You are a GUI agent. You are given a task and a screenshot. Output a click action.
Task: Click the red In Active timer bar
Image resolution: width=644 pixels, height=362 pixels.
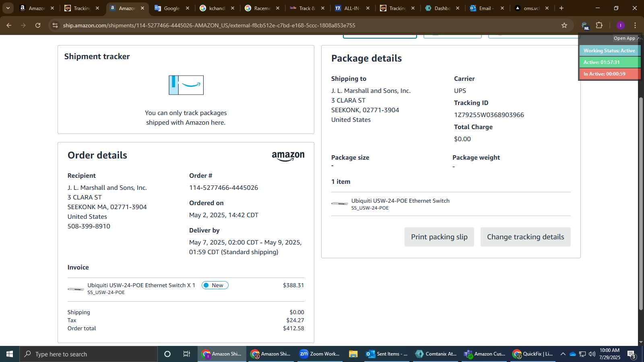tap(609, 74)
